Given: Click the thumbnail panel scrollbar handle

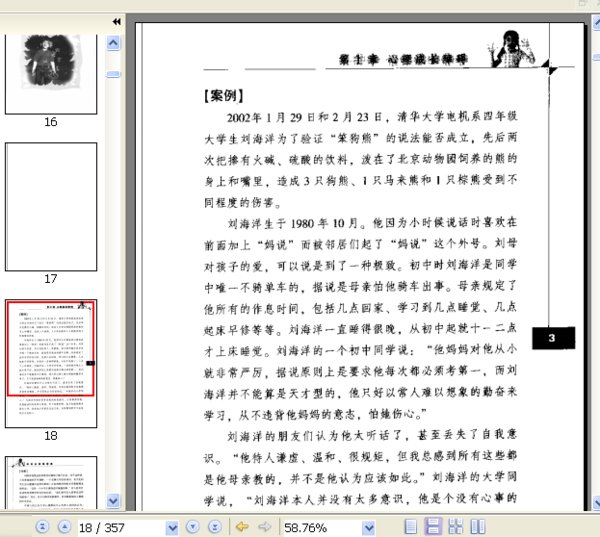Looking at the screenshot, I should (x=113, y=74).
